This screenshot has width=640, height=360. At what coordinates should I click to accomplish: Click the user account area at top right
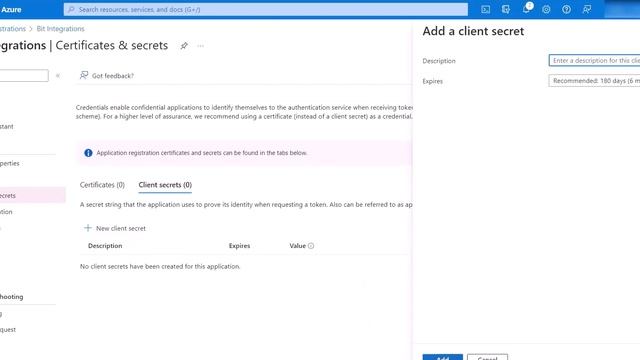pos(622,9)
